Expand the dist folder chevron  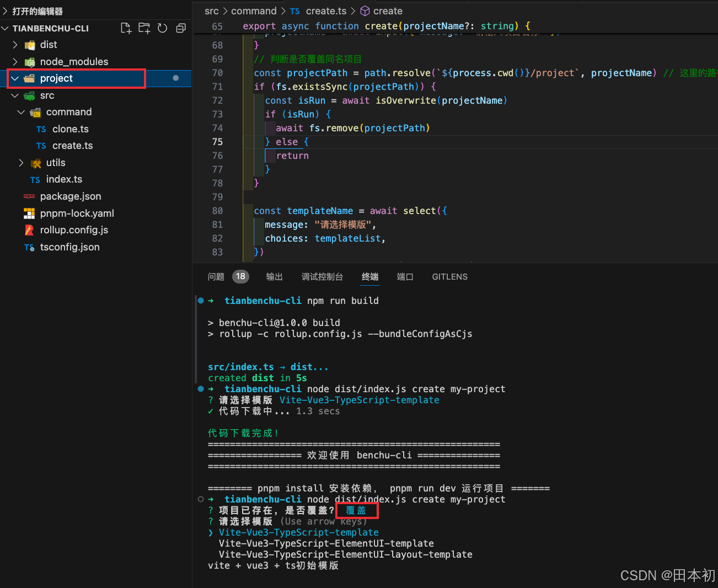coord(15,45)
